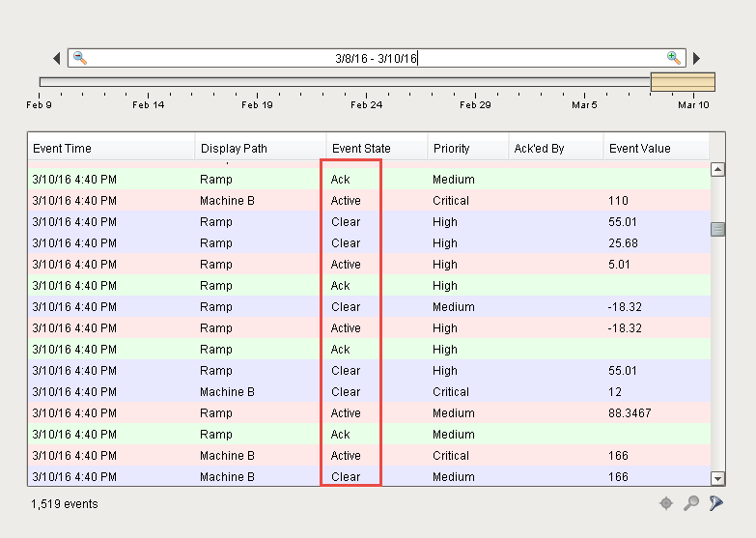Click the zoom out magnifier icon
The image size is (756, 538).
[x=80, y=58]
